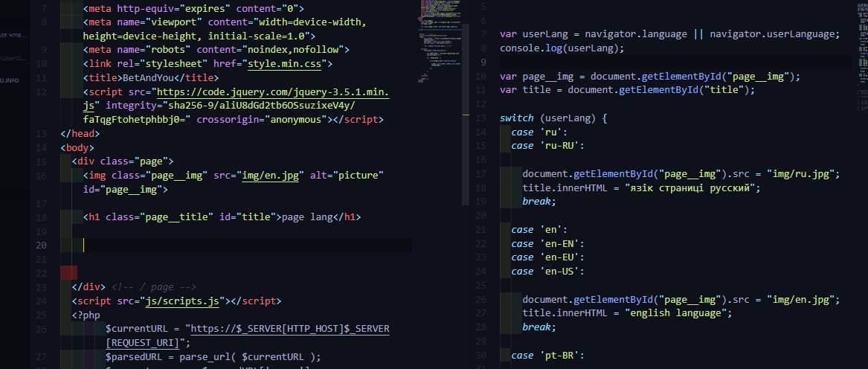The height and width of the screenshot is (369, 868).
Task: Click line number 23 in the left pane
Action: (x=41, y=287)
